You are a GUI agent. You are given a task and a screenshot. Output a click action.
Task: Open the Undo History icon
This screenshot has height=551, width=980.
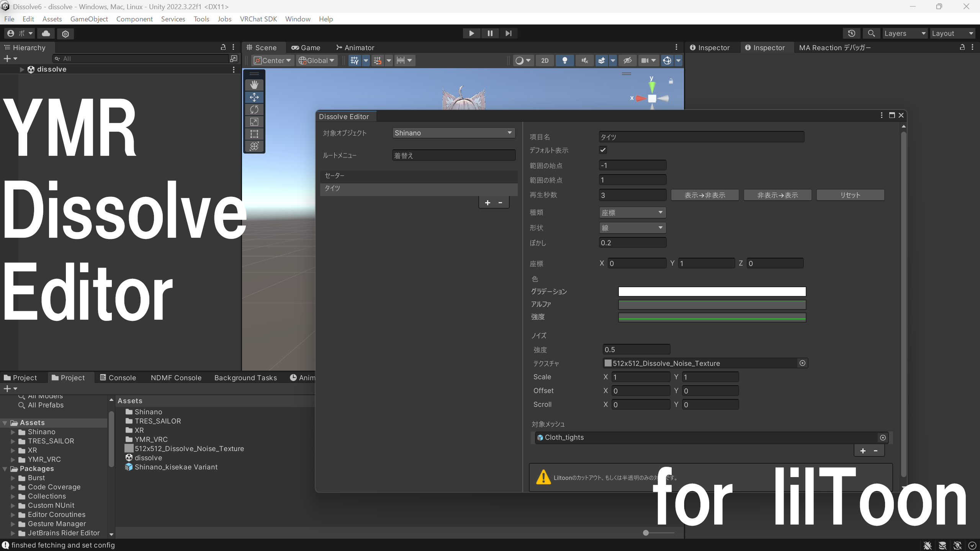(852, 33)
